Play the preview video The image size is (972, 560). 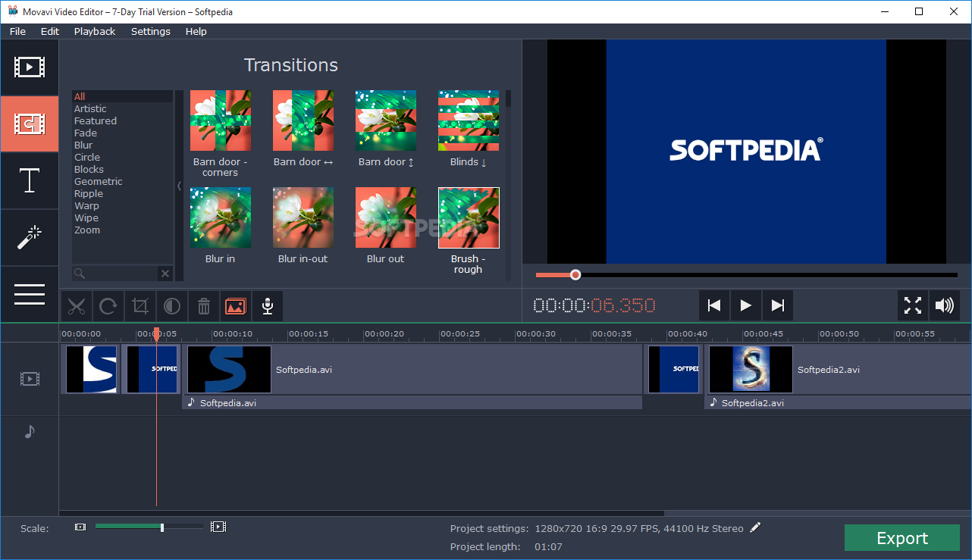[x=745, y=305]
